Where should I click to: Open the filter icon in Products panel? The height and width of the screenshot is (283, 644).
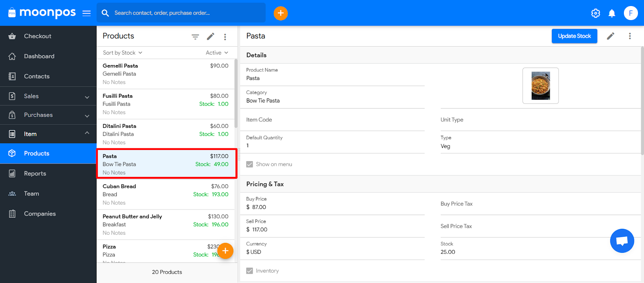(195, 37)
